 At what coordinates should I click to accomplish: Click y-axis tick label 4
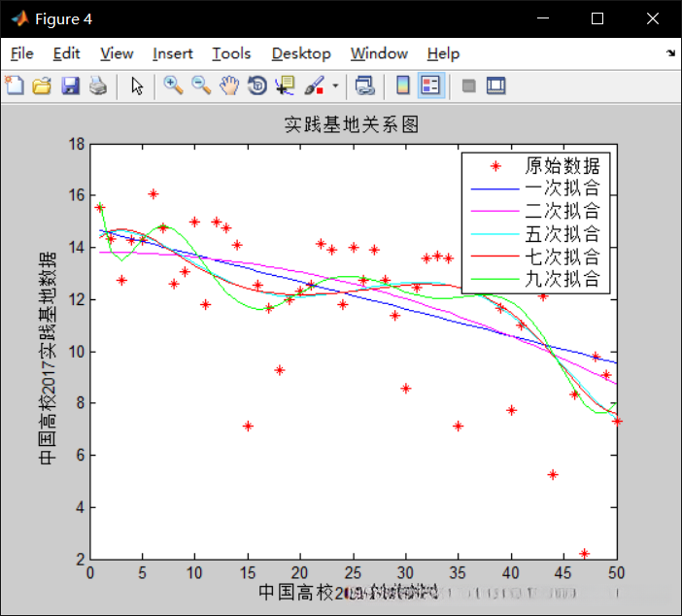coord(81,507)
